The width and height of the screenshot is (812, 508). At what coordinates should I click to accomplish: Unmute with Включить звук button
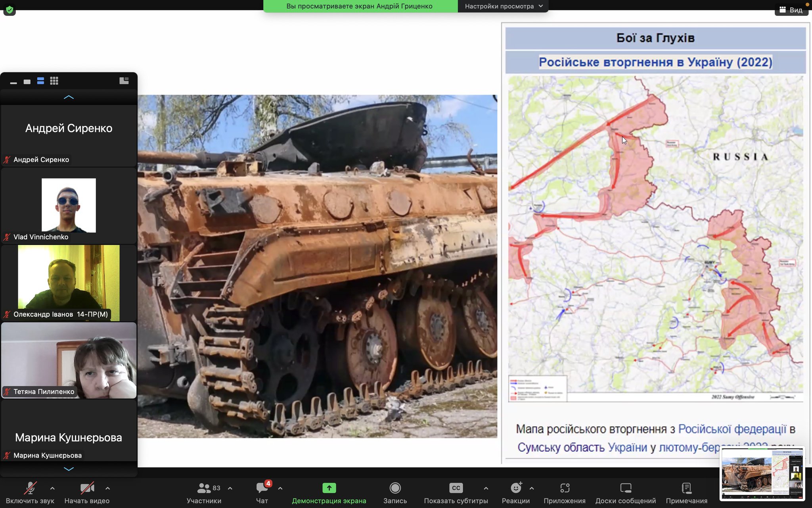coord(30,488)
